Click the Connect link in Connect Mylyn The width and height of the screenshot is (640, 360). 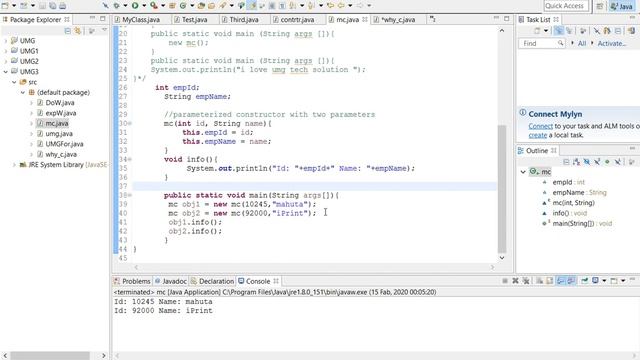[x=540, y=127]
